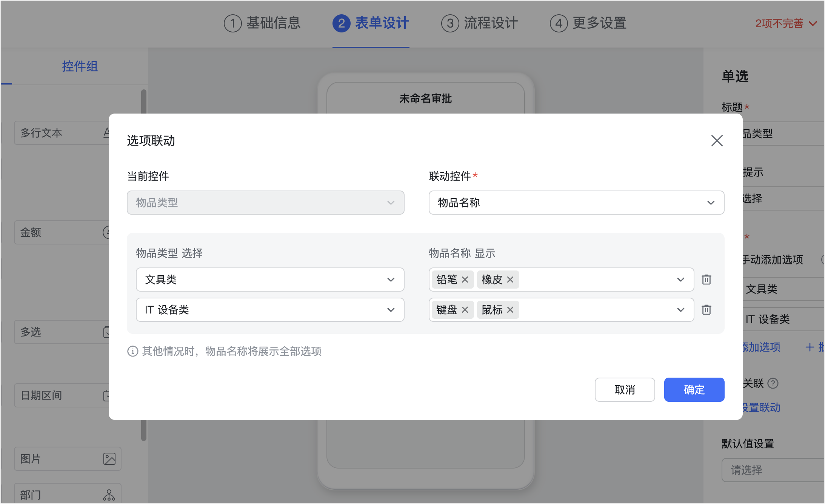
Task: Delete the 文具类 linkage row
Action: [x=706, y=280]
